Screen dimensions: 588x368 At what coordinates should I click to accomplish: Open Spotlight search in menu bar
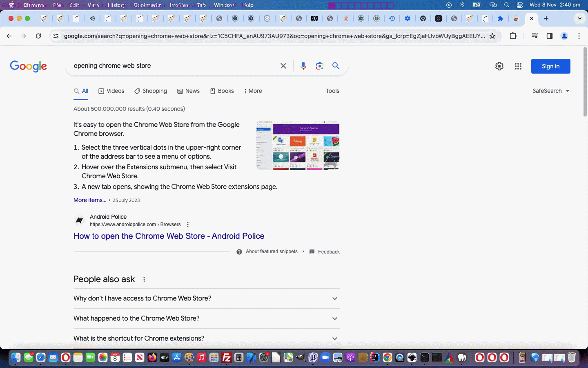[x=507, y=5]
